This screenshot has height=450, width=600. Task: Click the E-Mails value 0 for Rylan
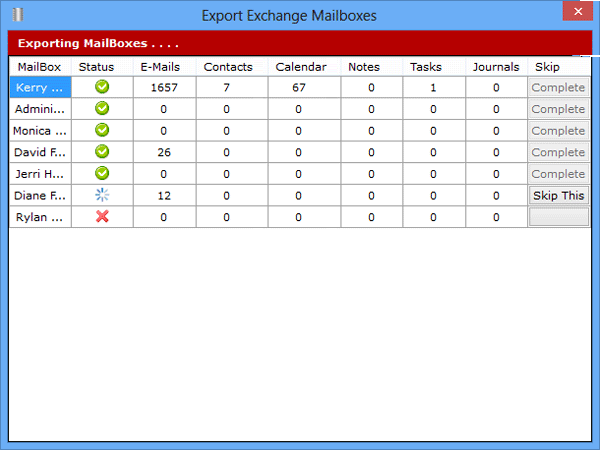164,217
